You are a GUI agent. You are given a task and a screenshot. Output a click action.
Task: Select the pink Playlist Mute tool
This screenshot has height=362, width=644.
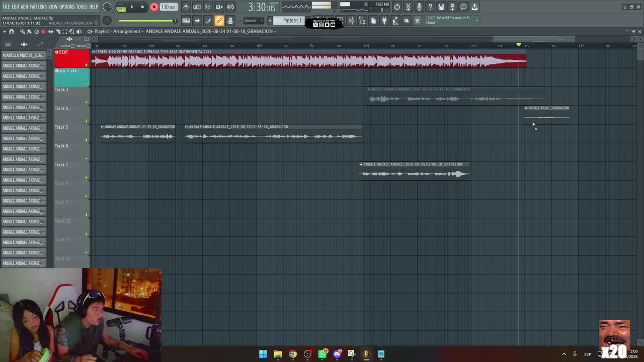[44, 32]
